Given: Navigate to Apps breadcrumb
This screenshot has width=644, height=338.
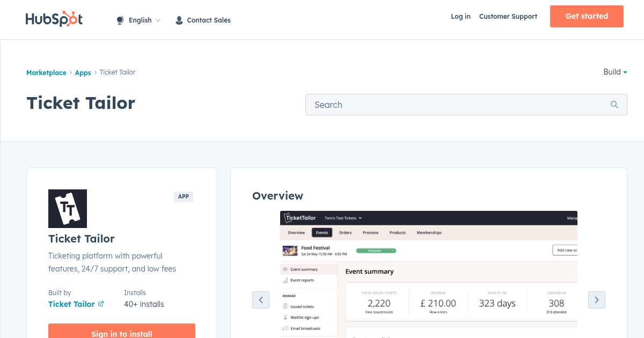Looking at the screenshot, I should [x=83, y=72].
